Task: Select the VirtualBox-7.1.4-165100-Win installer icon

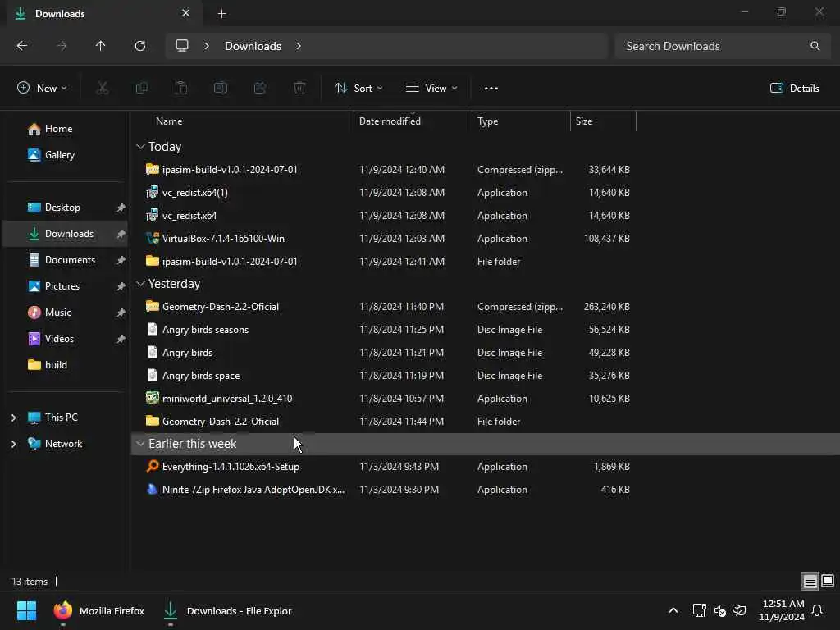Action: tap(153, 239)
